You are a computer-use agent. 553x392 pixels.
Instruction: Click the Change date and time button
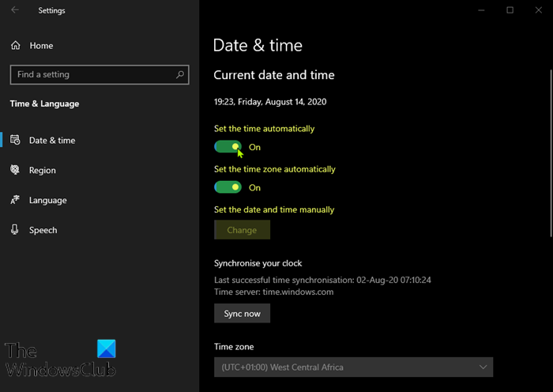click(242, 230)
